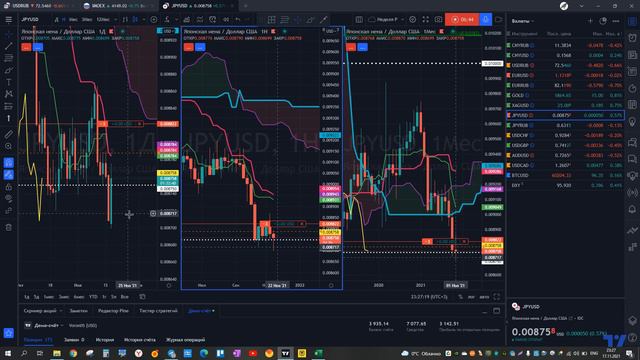Open the hamburger main menu
The image size is (640, 360).
9,19
